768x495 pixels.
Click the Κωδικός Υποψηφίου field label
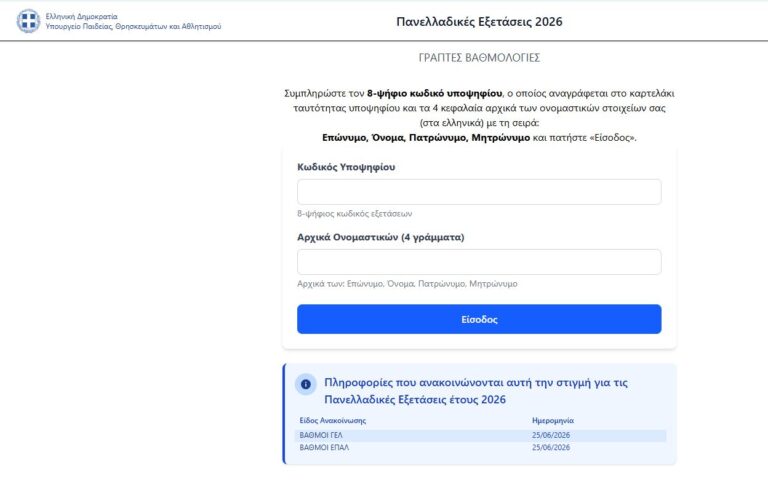(346, 167)
